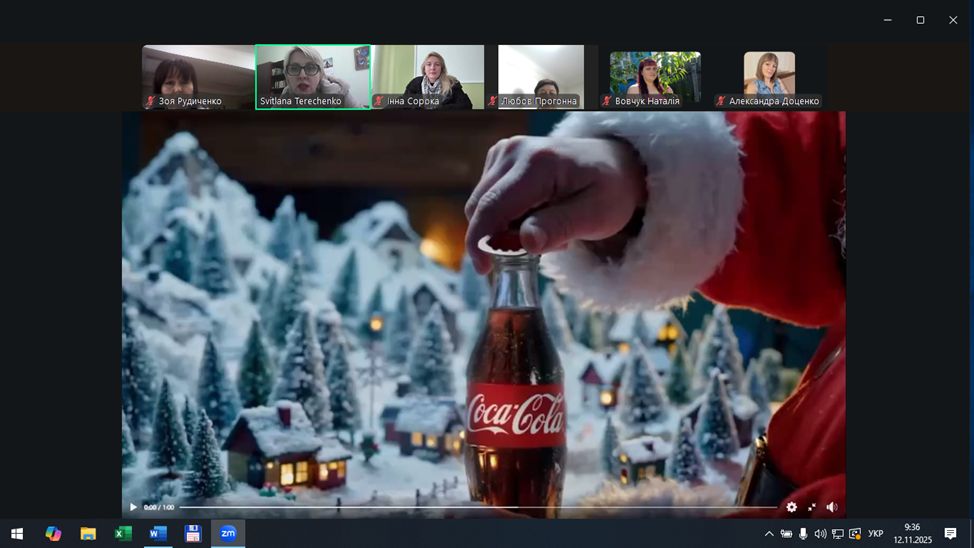Launch Excel from the taskbar

[123, 534]
